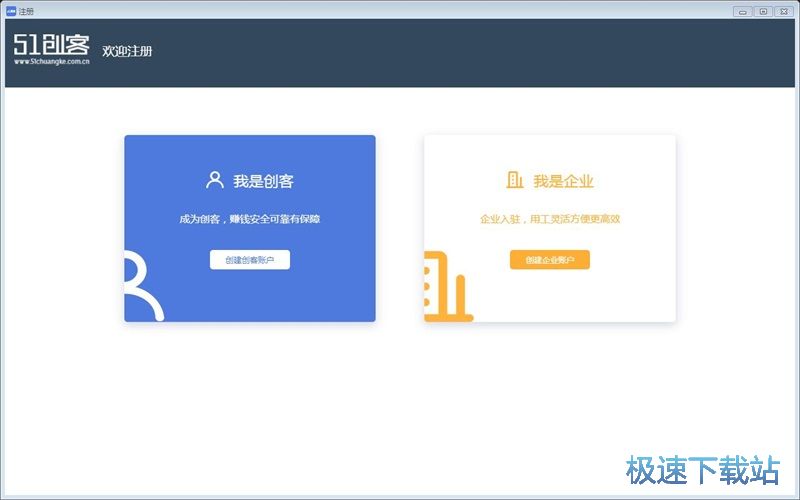Close the 注册 window
Viewport: 800px width, 500px height.
click(x=784, y=11)
